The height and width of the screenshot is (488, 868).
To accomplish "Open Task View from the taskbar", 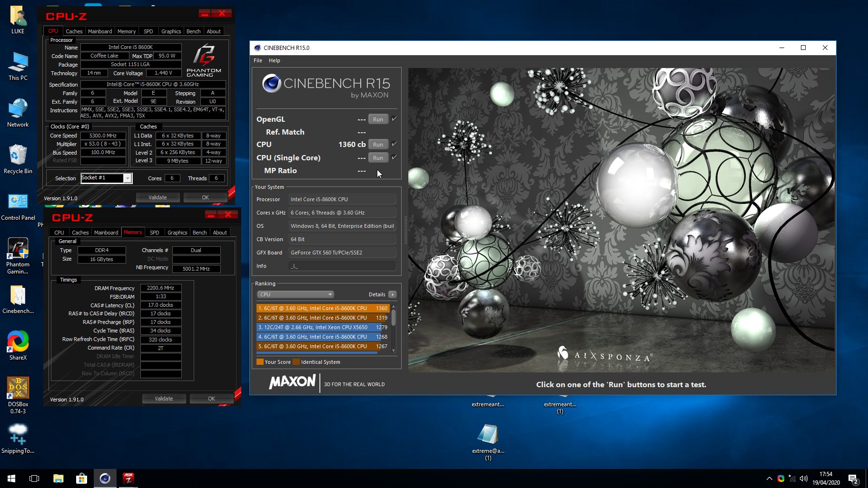I will tap(34, 478).
